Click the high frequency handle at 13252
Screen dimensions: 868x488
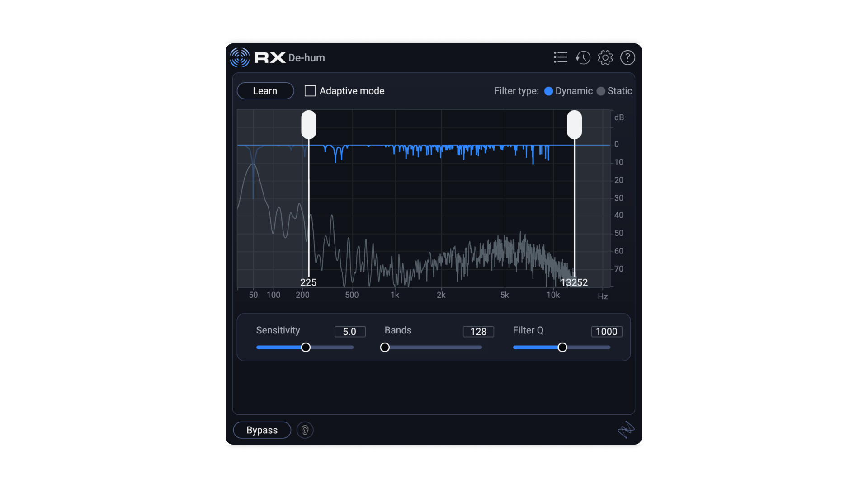click(x=574, y=125)
